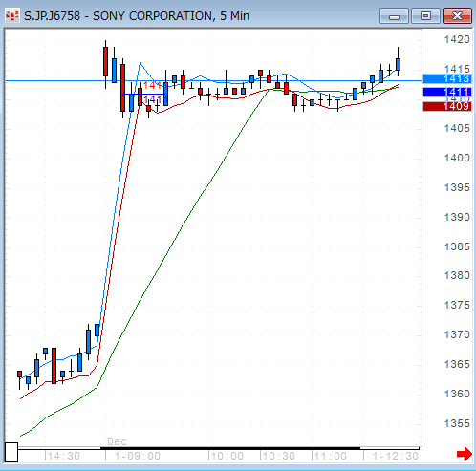Click the 1400 price scale value
The width and height of the screenshot is (476, 471).
tap(457, 158)
